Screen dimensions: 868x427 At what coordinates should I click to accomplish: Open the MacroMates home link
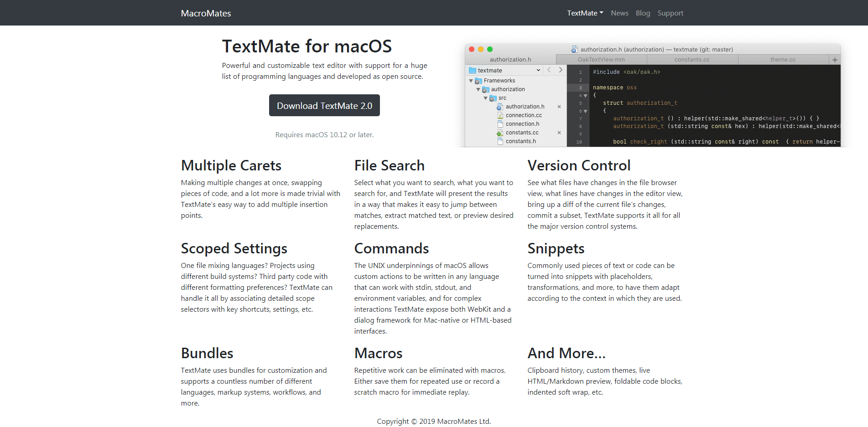point(206,13)
